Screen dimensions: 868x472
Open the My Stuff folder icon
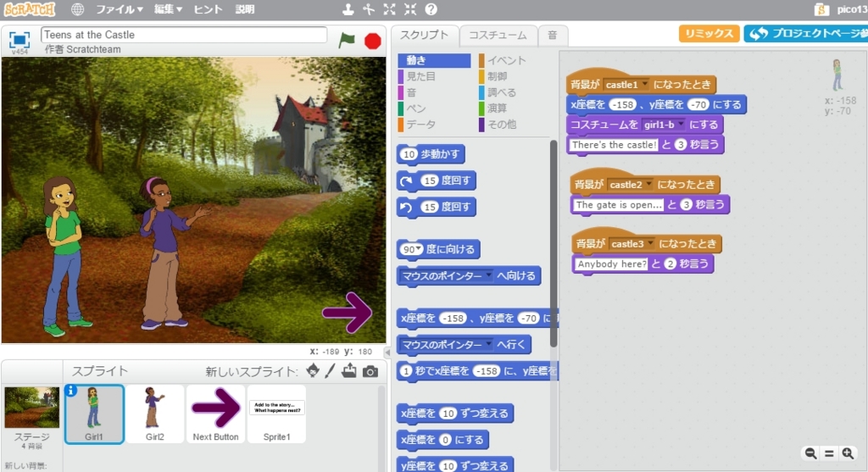click(822, 9)
